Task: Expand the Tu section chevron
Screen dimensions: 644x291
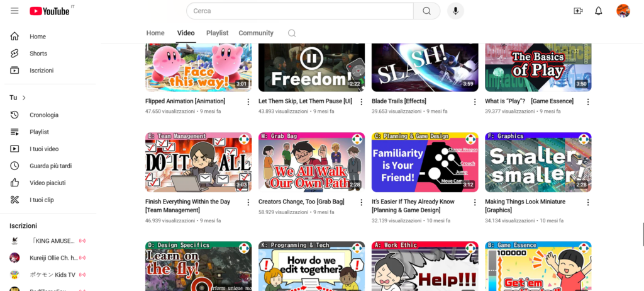Action: pyautogui.click(x=24, y=98)
